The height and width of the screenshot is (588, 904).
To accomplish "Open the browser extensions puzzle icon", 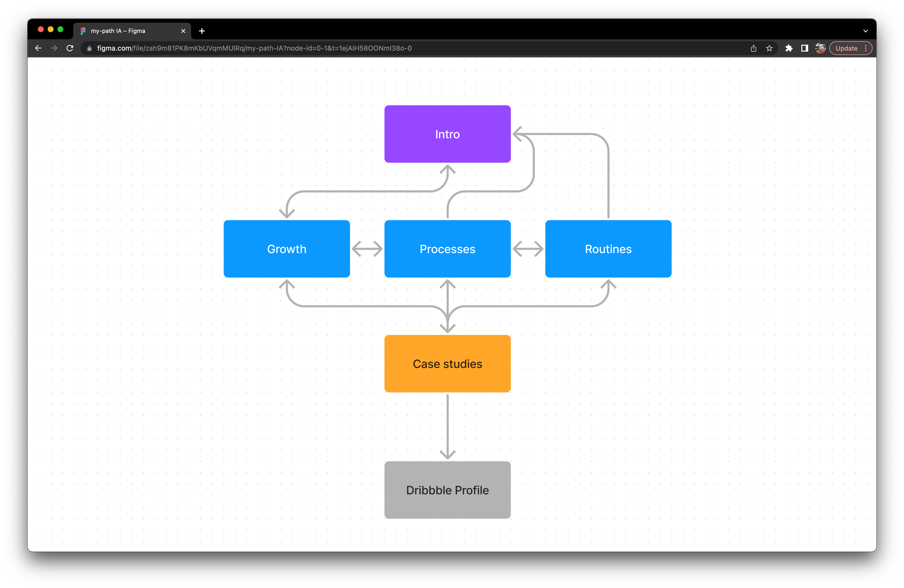I will pos(789,48).
